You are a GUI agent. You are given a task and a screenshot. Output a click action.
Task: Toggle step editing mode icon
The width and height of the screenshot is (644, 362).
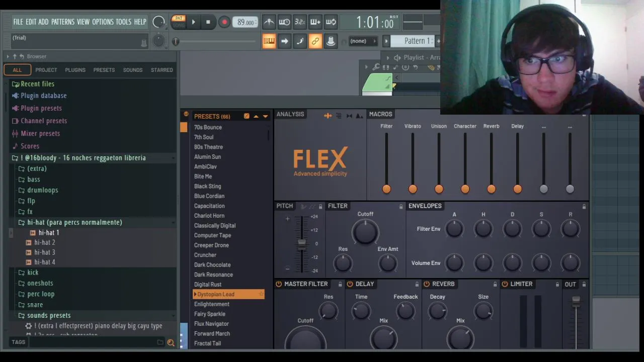[x=300, y=41]
